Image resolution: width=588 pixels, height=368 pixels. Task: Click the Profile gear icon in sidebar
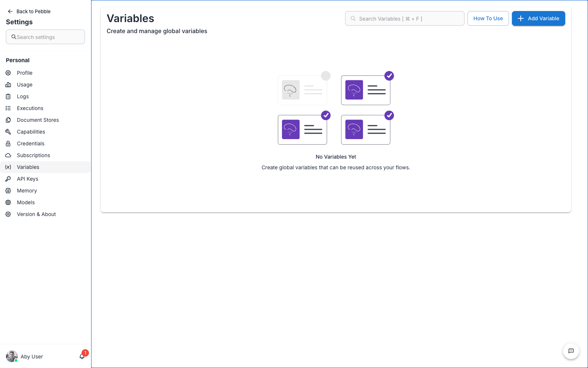click(x=8, y=73)
